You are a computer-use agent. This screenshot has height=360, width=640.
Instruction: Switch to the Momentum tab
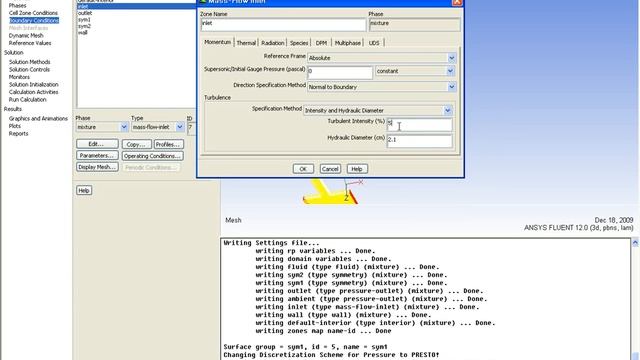217,42
